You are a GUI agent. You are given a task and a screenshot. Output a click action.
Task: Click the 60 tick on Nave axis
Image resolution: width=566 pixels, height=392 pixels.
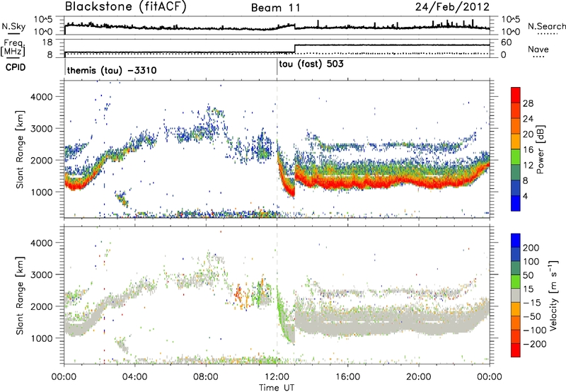[x=506, y=42]
